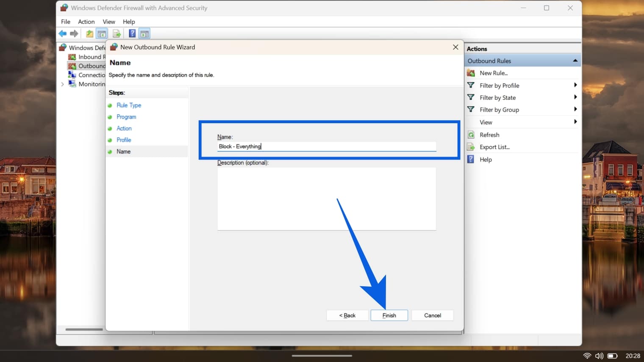
Task: Click the Help question mark icon in Actions
Action: (471, 159)
